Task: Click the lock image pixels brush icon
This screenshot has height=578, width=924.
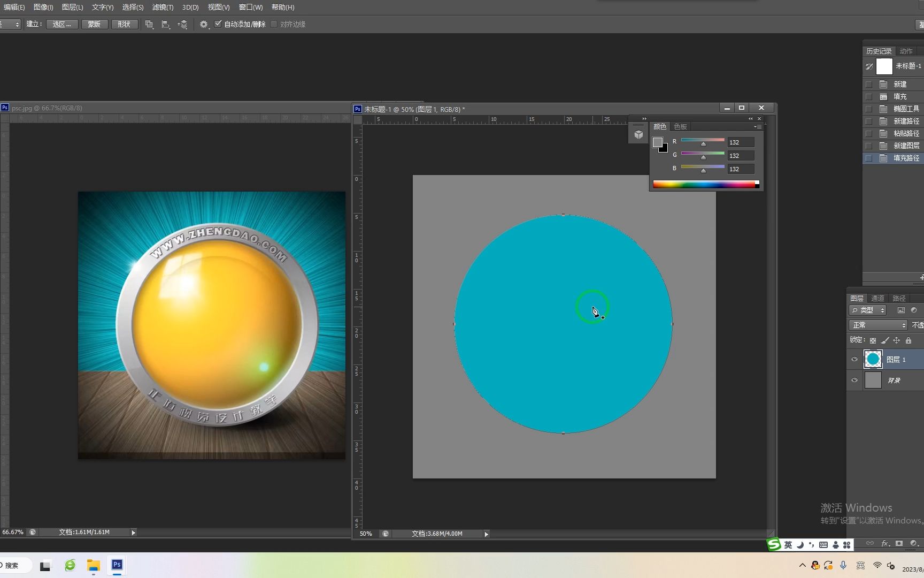Action: coord(885,340)
